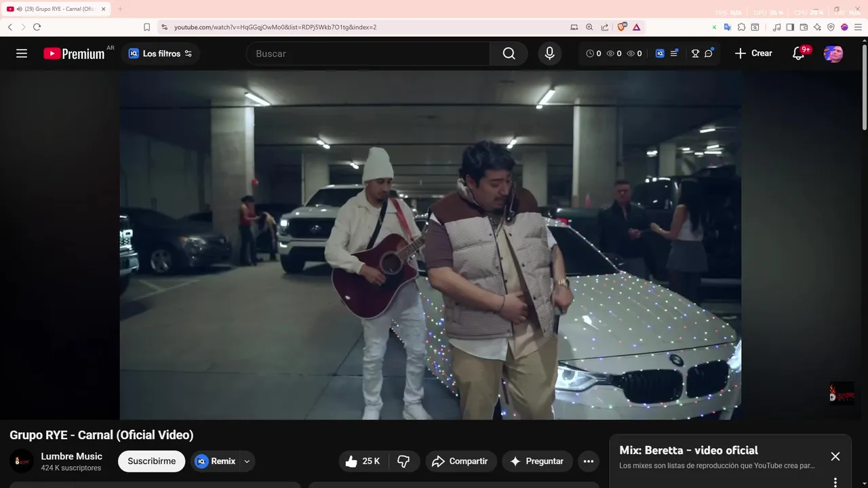Start voice search with the microphone
Image resolution: width=868 pixels, height=488 pixels.
coord(549,54)
